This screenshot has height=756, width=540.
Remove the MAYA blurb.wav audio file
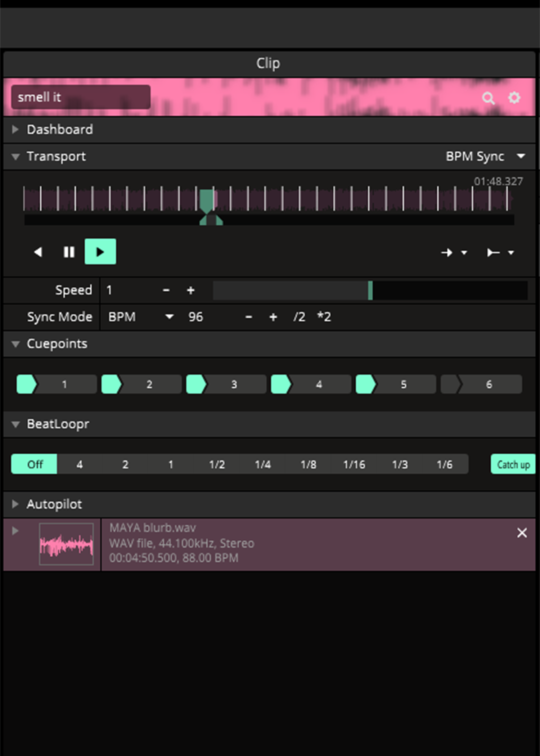(522, 533)
